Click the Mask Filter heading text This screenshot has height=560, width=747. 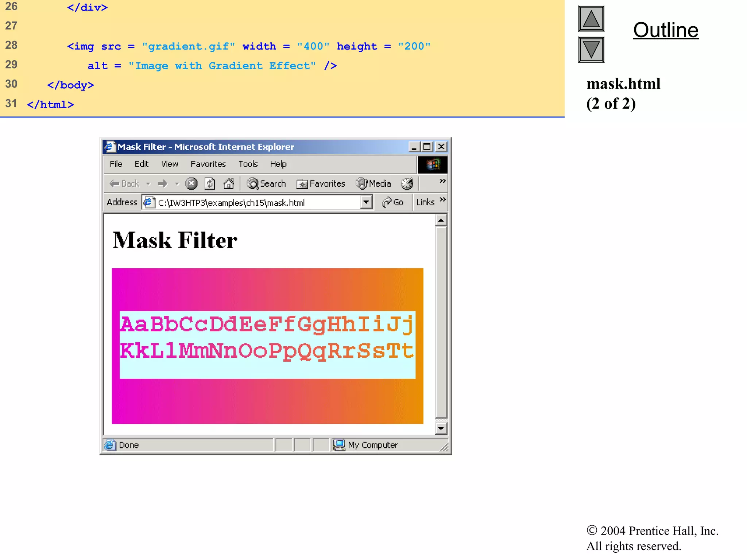click(175, 241)
